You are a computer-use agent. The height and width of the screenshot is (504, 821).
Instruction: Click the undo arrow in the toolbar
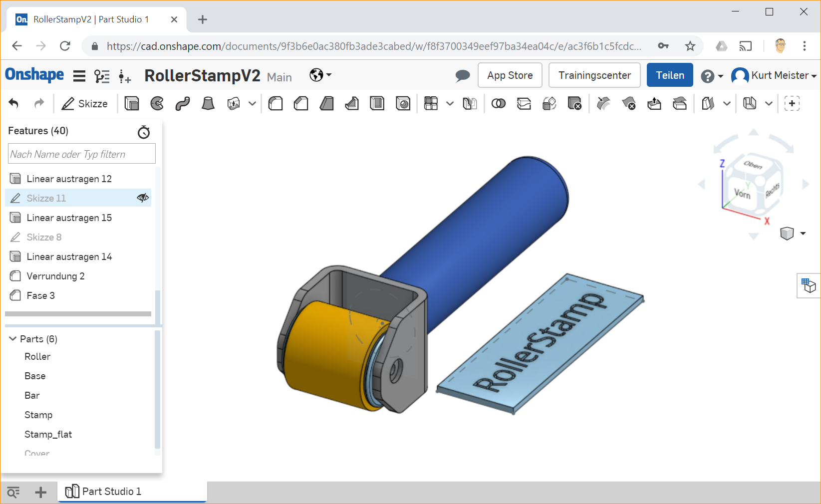tap(14, 103)
